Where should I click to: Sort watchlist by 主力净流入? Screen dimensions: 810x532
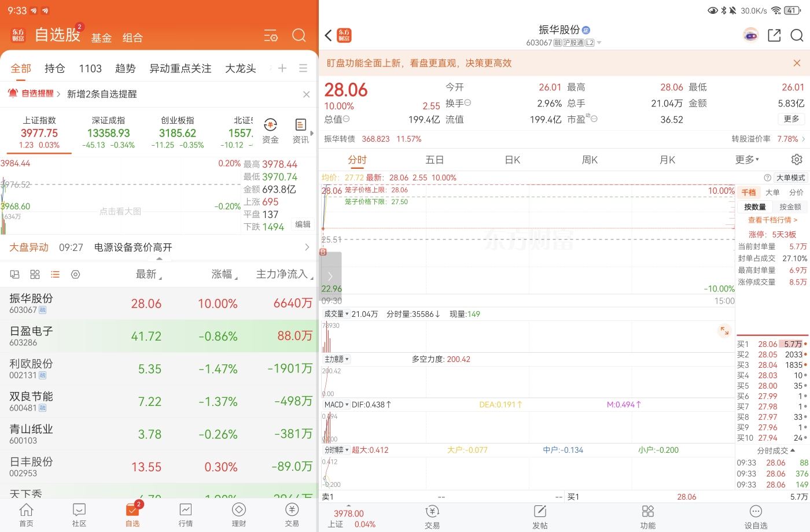(285, 275)
